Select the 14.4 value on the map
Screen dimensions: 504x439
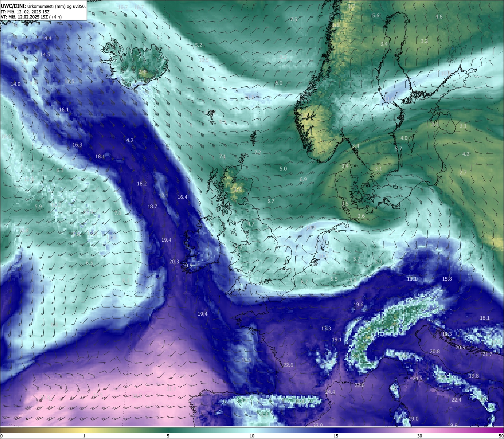[x=46, y=38]
